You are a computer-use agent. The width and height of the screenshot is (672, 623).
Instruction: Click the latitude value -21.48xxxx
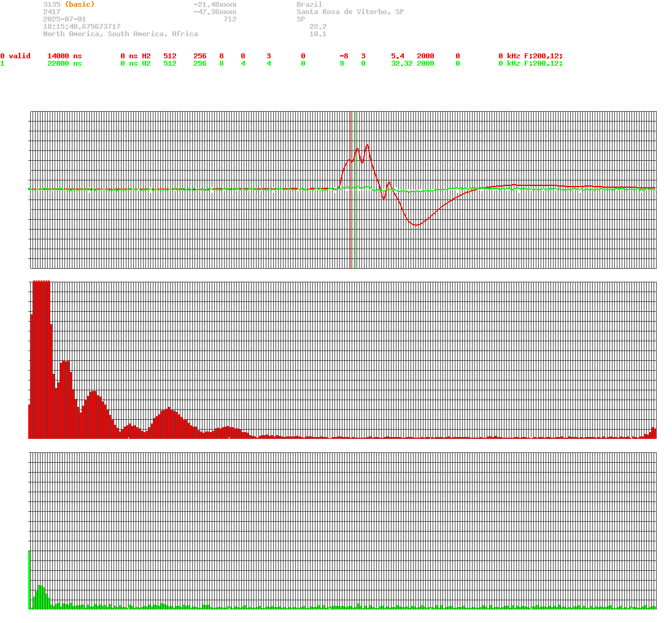pos(215,4)
